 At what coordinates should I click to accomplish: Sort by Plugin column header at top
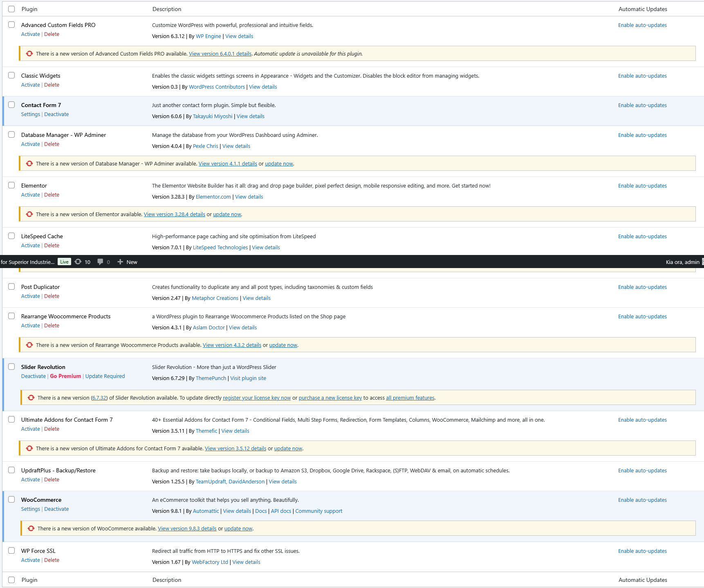pyautogui.click(x=29, y=9)
